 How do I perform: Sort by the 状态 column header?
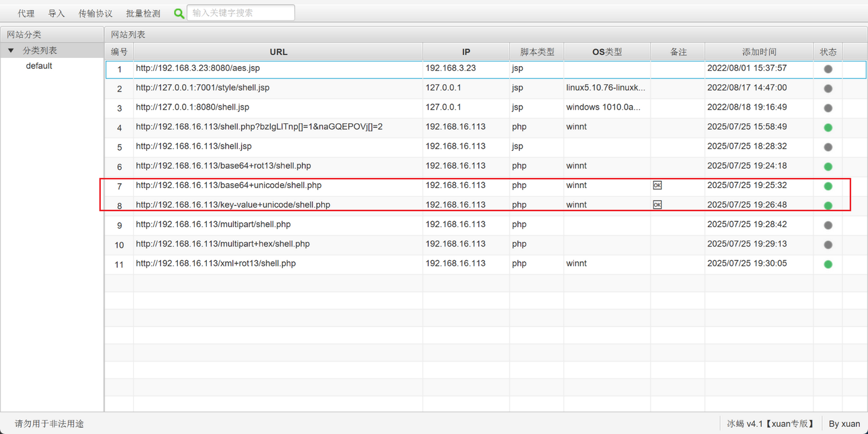(x=828, y=52)
